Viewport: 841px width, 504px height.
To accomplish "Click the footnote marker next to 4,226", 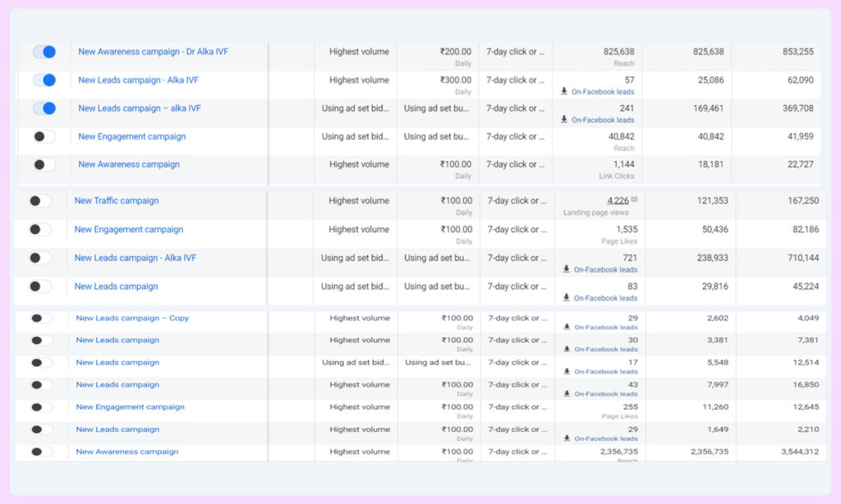I will 635,199.
